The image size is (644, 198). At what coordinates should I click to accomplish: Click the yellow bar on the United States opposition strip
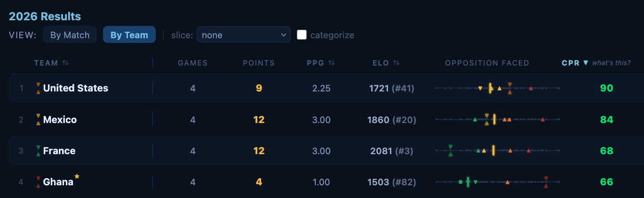490,88
